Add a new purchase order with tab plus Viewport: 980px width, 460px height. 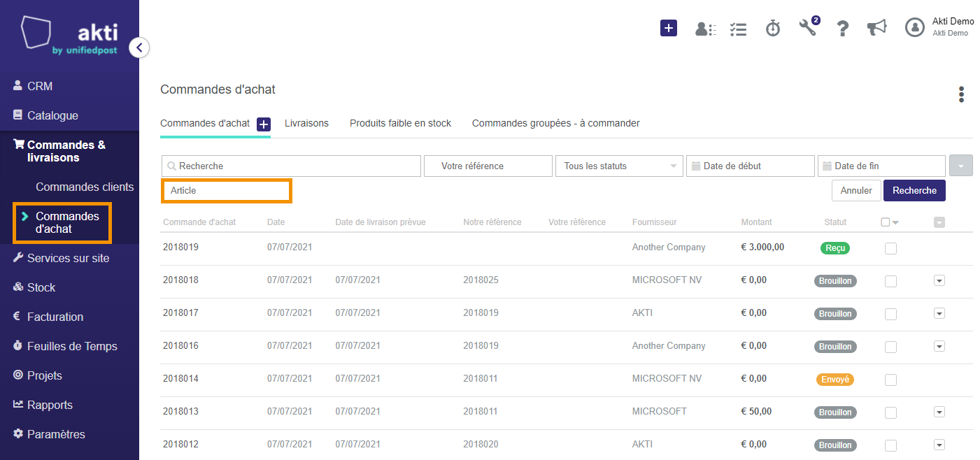(264, 124)
